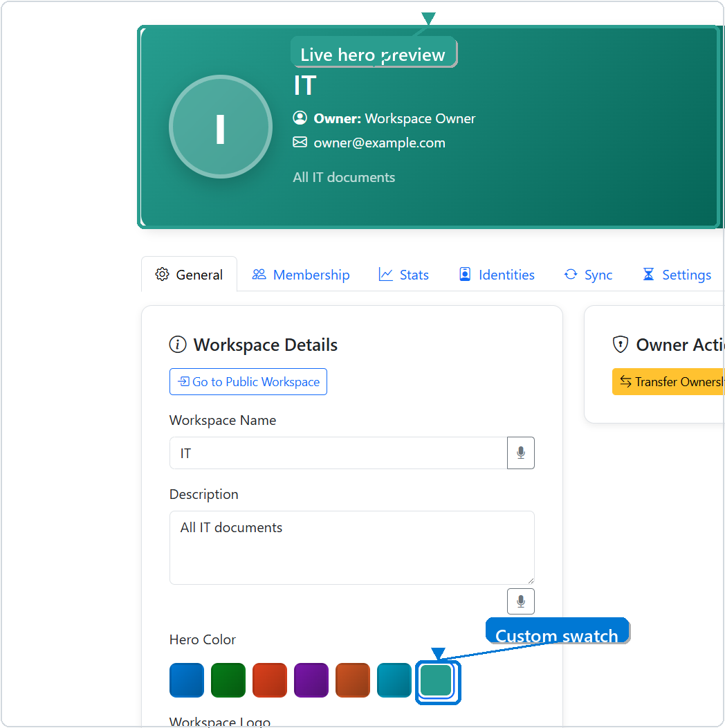The image size is (725, 728).
Task: Click microphone icon below Description field
Action: point(521,601)
